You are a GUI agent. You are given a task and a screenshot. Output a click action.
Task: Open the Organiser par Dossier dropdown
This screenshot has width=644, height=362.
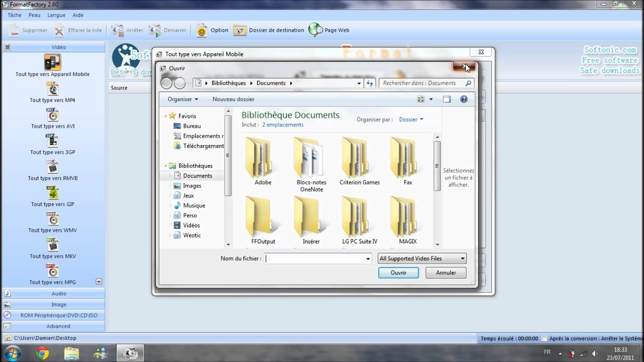(411, 120)
